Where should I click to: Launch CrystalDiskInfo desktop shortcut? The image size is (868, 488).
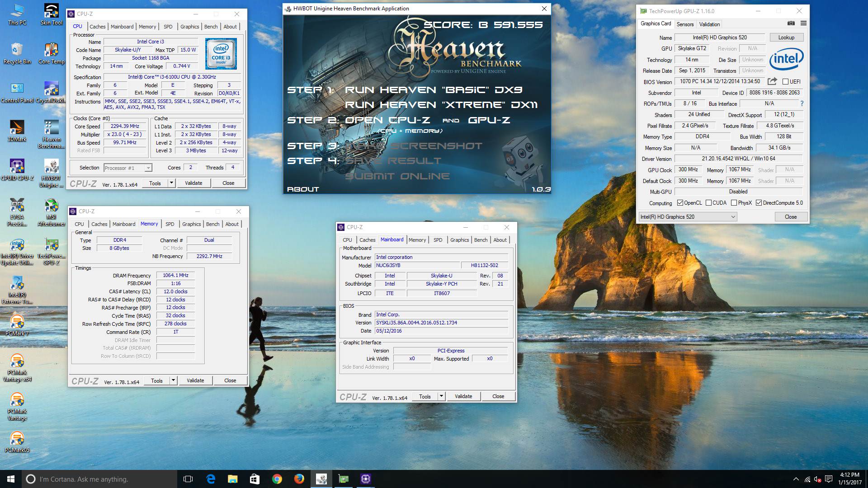click(52, 92)
